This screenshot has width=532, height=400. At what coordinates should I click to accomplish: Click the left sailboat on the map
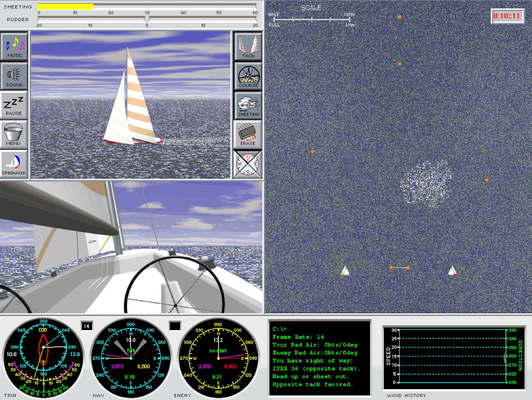[x=345, y=270]
